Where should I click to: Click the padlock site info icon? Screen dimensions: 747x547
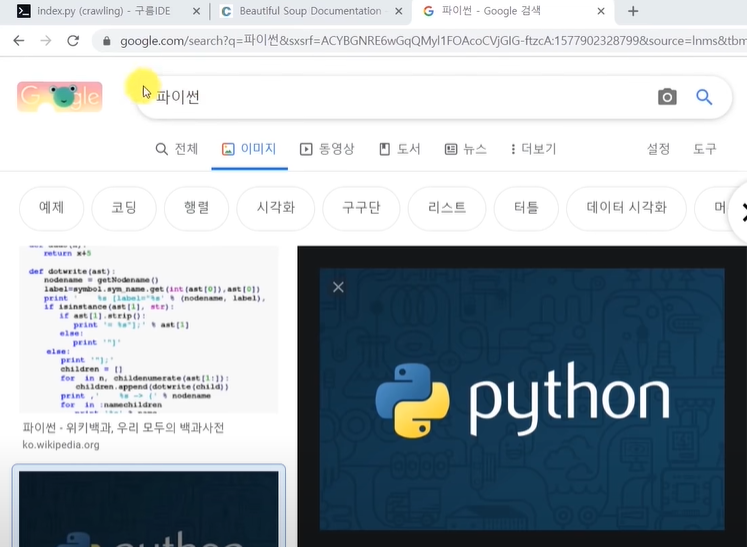pos(107,41)
